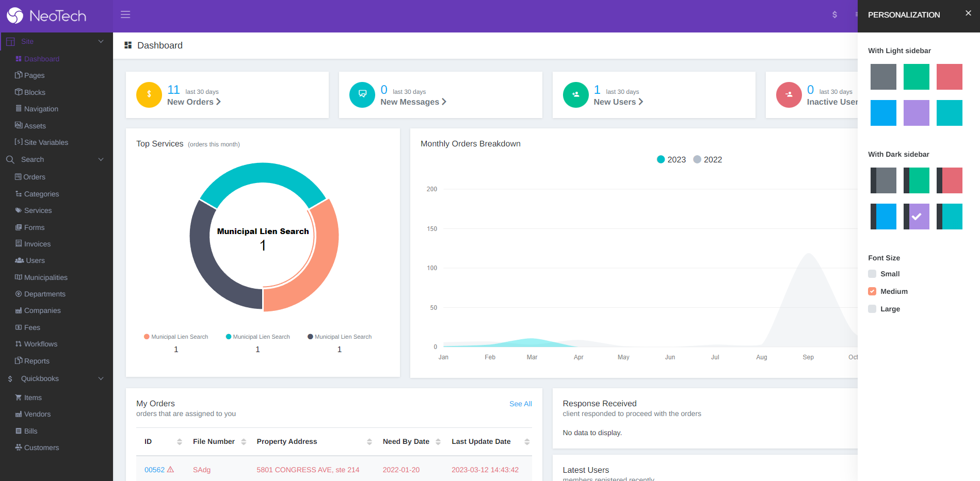Choose green light sidebar theme swatch
The image size is (980, 481).
(x=917, y=77)
